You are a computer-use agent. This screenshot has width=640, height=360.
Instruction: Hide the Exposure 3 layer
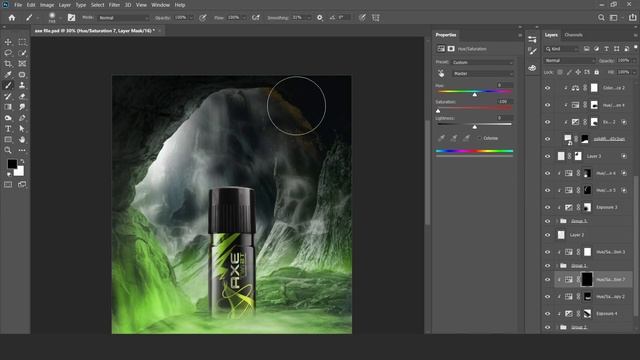click(547, 207)
